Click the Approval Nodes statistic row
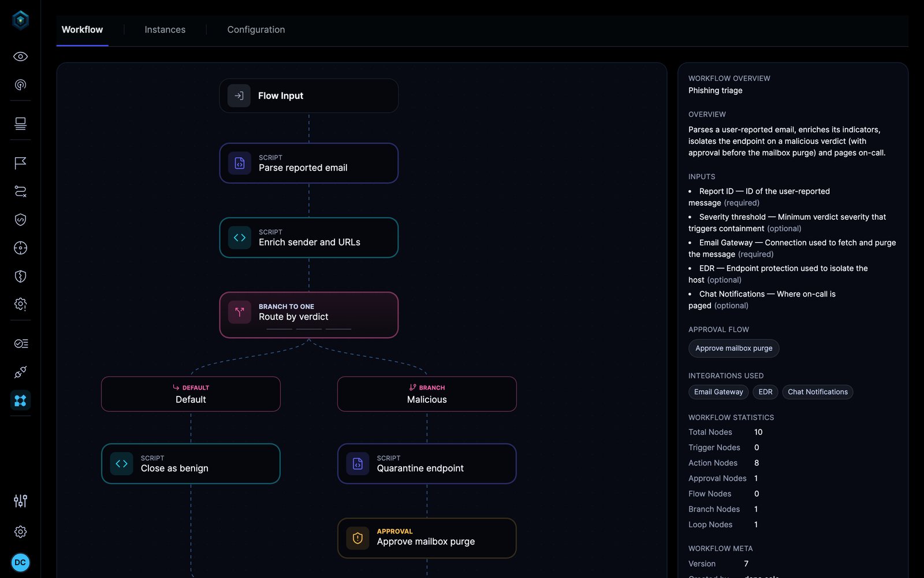 [x=724, y=479]
